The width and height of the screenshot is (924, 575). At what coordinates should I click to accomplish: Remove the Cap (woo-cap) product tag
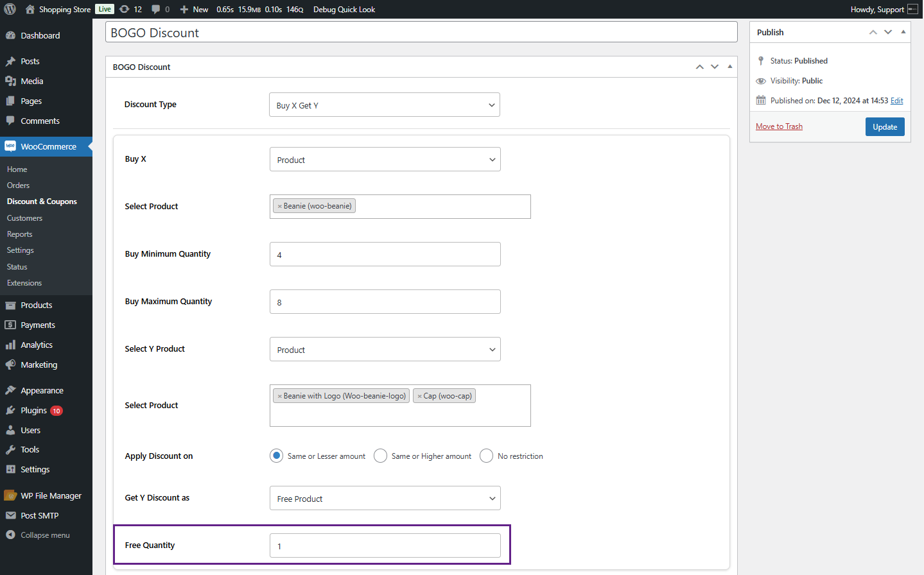click(419, 396)
